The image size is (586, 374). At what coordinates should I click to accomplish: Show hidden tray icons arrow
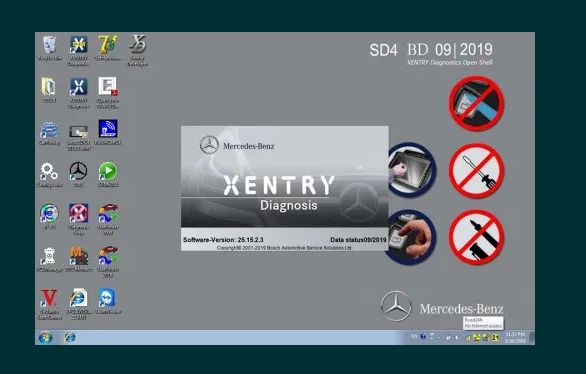439,338
